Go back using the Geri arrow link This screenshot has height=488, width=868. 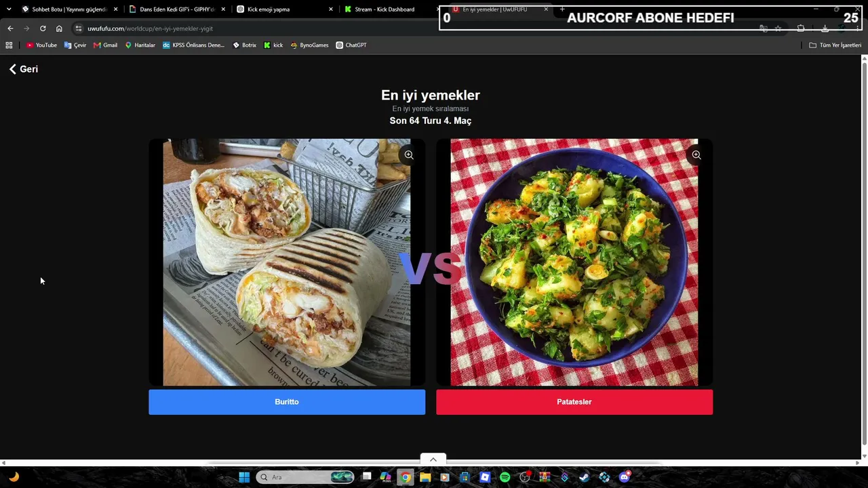click(24, 69)
